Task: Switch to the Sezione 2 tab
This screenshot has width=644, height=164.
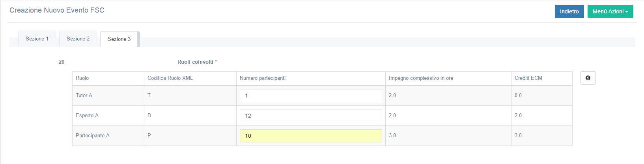Action: pyautogui.click(x=78, y=39)
